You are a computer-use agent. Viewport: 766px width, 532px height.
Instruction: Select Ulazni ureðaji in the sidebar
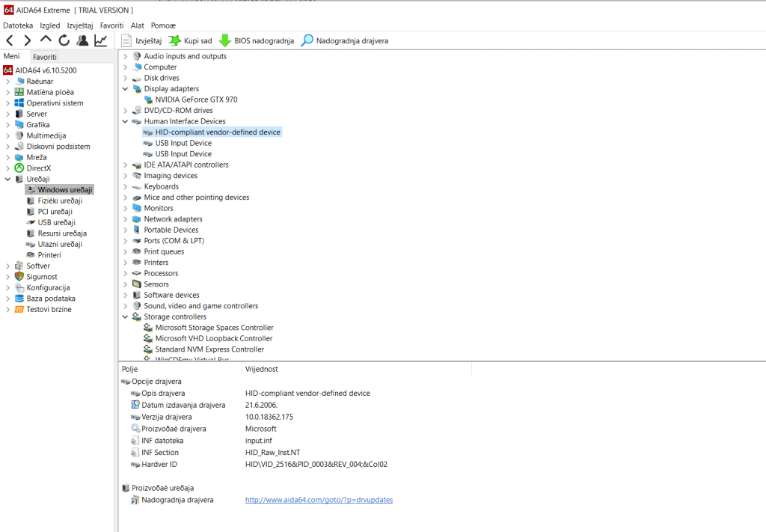(54, 244)
